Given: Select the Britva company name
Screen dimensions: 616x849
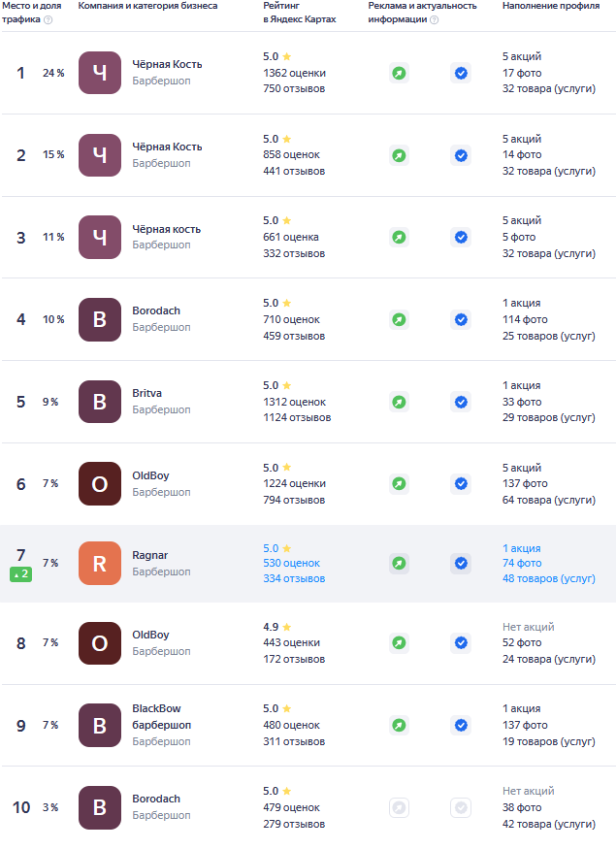Looking at the screenshot, I should coord(147,393).
